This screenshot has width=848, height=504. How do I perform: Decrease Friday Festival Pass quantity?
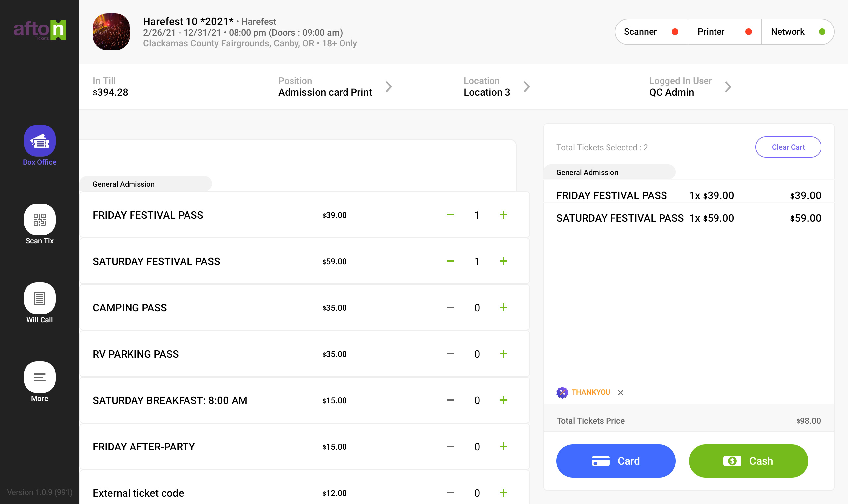coord(450,215)
